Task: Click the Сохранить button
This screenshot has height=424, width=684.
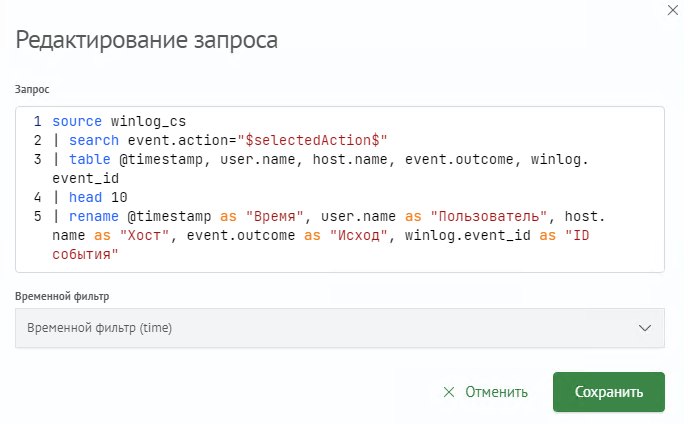Action: coord(609,392)
